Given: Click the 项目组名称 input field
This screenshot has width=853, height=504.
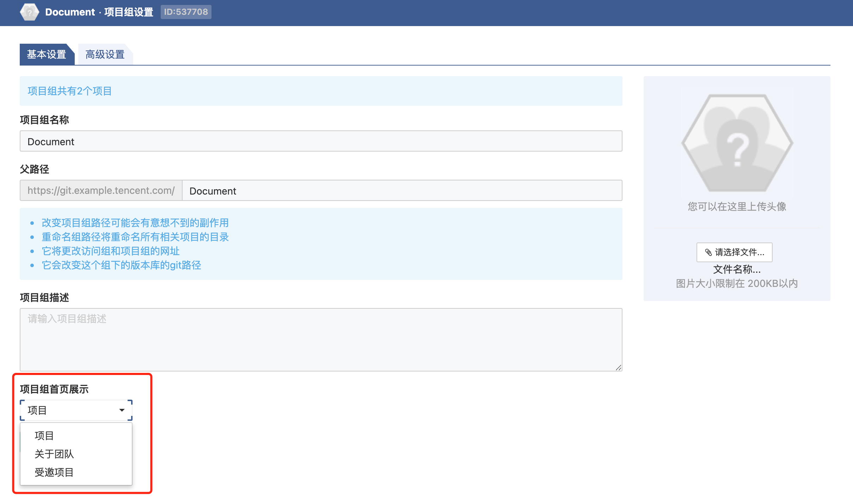Looking at the screenshot, I should coord(321,141).
